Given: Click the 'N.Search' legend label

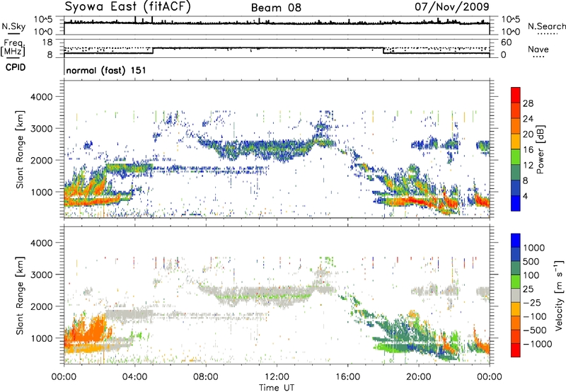Looking at the screenshot, I should 546,26.
